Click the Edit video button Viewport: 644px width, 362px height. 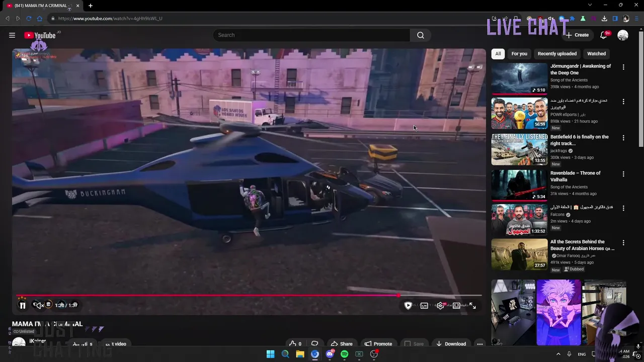point(115,344)
